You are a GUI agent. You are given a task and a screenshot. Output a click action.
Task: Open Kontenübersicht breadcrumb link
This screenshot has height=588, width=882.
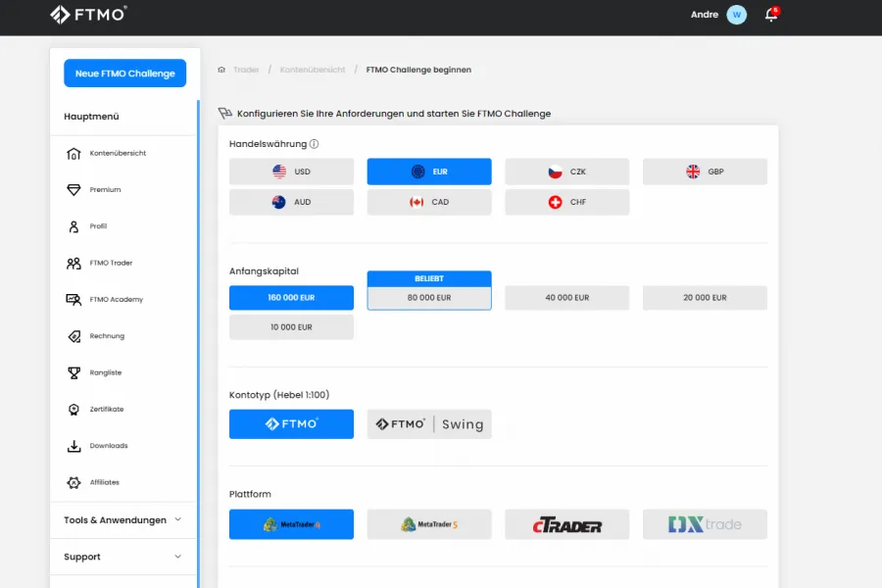coord(312,70)
